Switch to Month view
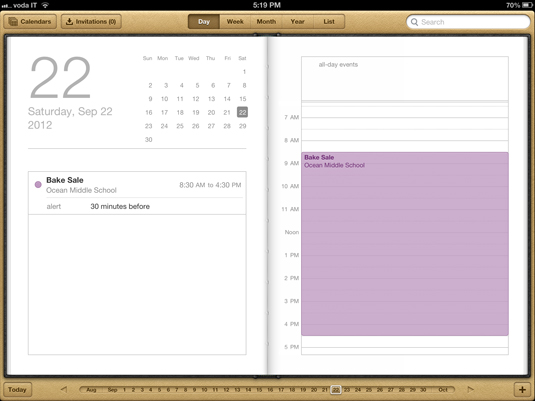This screenshot has width=535, height=401. (x=266, y=22)
